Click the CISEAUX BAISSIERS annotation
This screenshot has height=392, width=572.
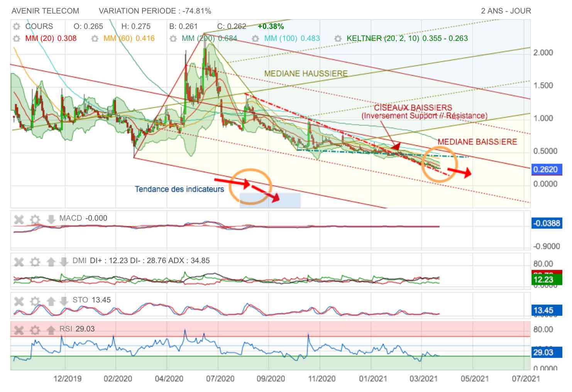(x=413, y=107)
